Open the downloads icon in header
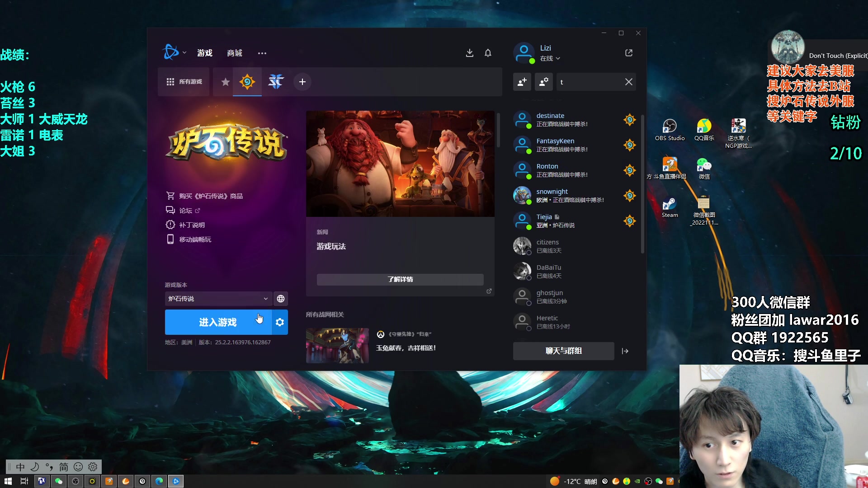 click(470, 53)
